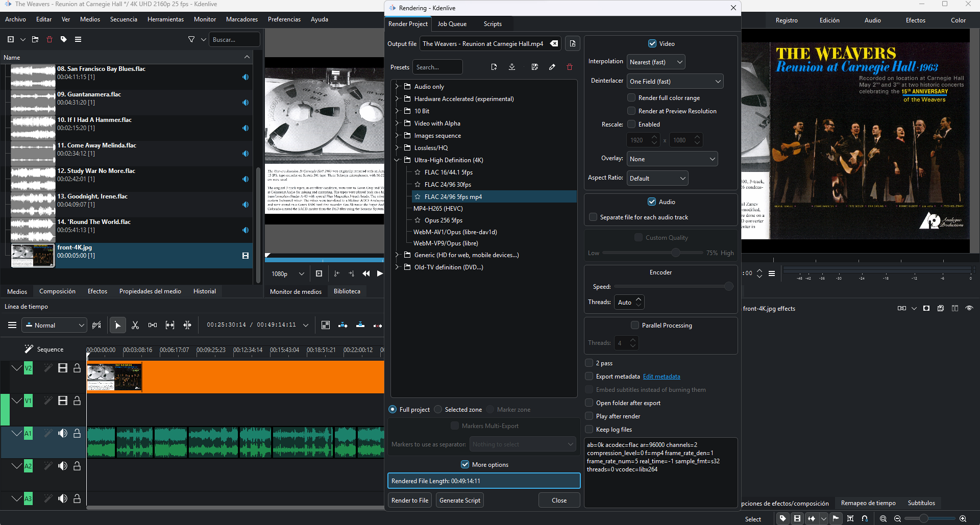The height and width of the screenshot is (525, 980).
Task: Toggle Parallel Processing checkbox
Action: 635,326
